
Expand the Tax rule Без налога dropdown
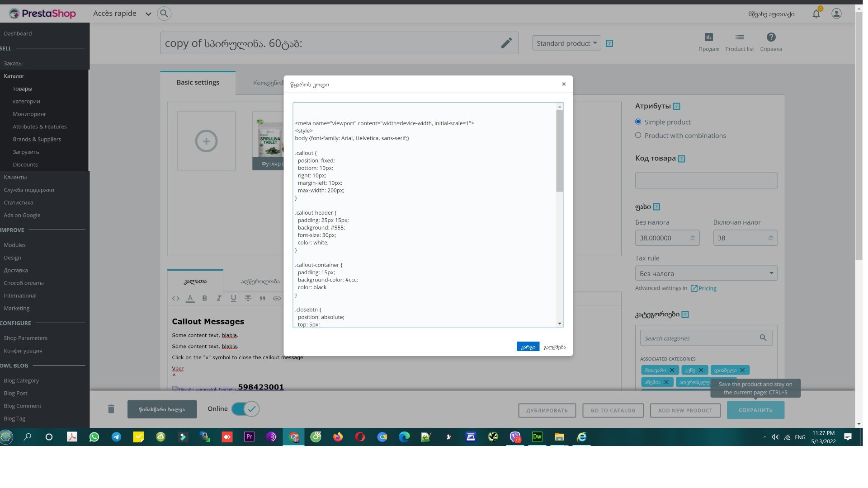(706, 273)
